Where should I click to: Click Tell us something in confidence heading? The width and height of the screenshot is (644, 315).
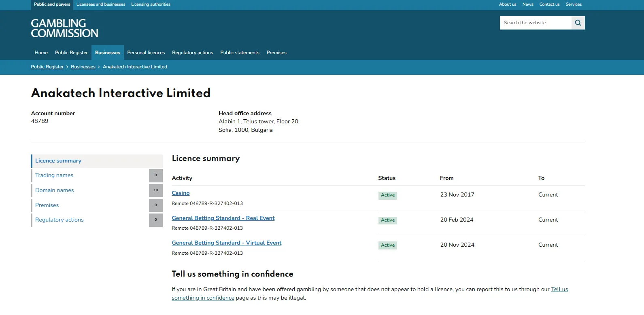tap(233, 274)
